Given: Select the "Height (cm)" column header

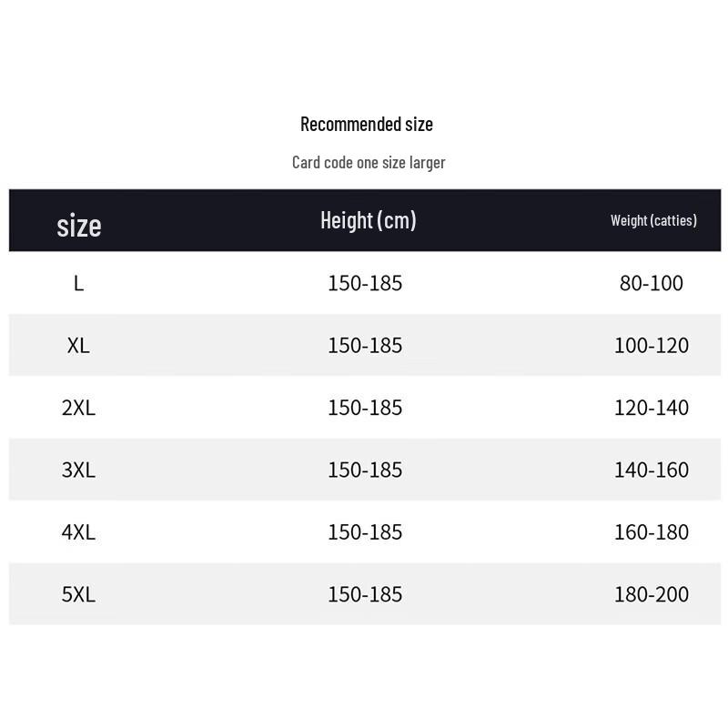Looking at the screenshot, I should pos(368,220).
